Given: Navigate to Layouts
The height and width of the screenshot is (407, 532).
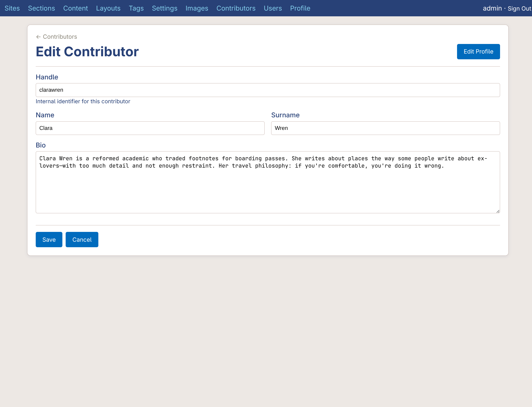Looking at the screenshot, I should point(108,8).
